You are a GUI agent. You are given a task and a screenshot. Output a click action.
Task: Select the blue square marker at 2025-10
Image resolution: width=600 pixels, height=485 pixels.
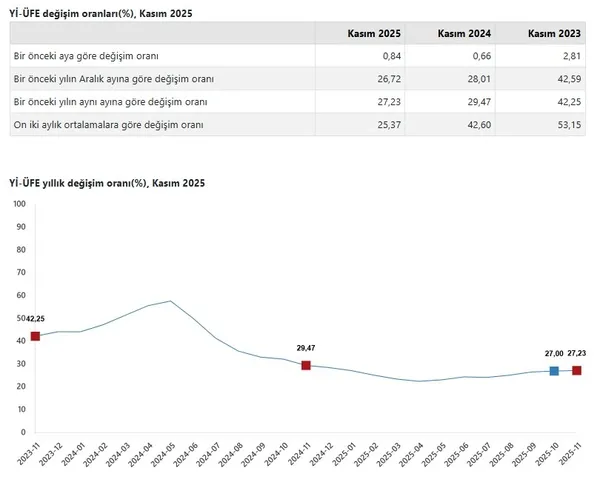554,371
